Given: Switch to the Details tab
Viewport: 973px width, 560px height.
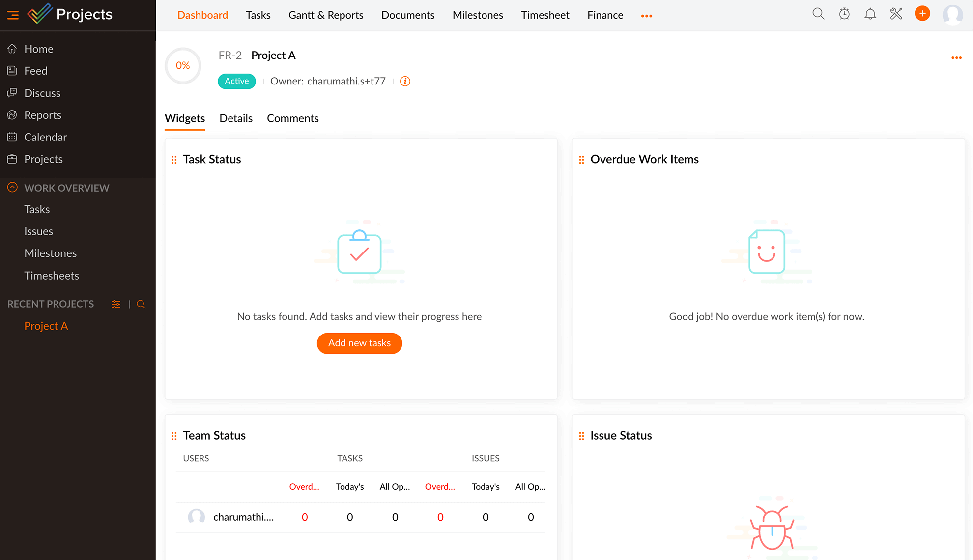Looking at the screenshot, I should [236, 118].
